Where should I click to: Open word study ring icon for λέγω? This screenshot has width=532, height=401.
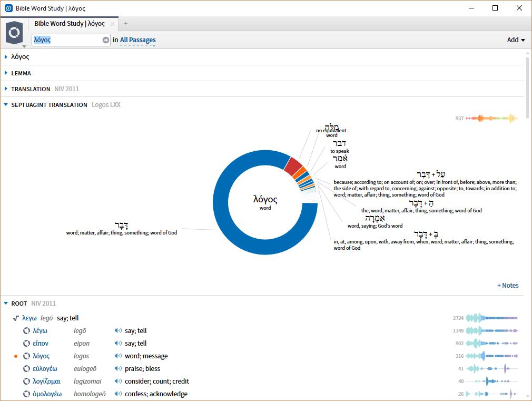tap(26, 331)
